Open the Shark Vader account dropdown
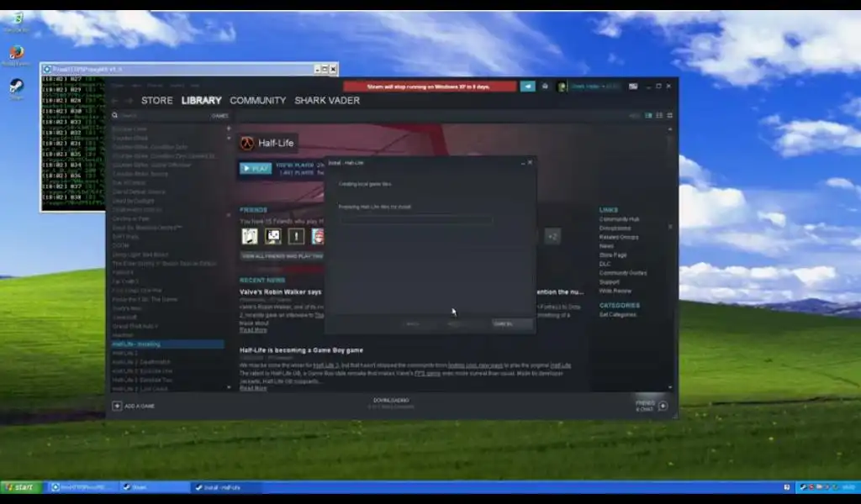This screenshot has height=504, width=861. (x=594, y=87)
